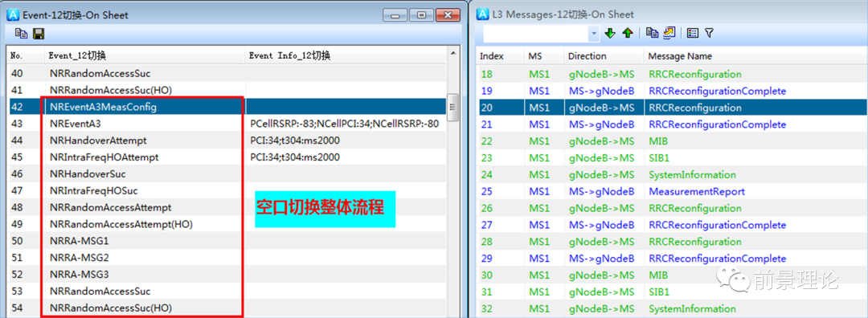
Task: Copy messages icon in L3 Messages toolbar
Action: click(653, 33)
